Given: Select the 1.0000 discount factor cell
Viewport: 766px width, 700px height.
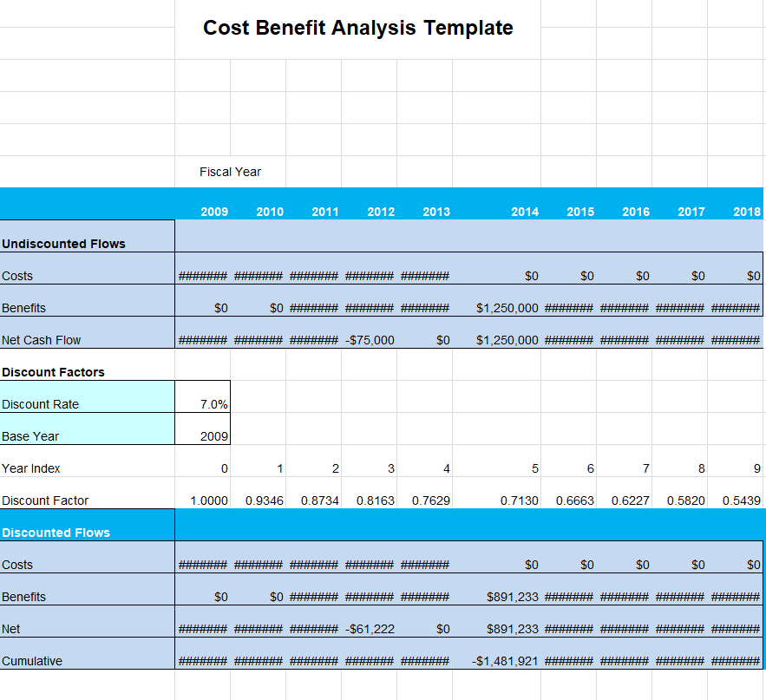Looking at the screenshot, I should tap(210, 500).
